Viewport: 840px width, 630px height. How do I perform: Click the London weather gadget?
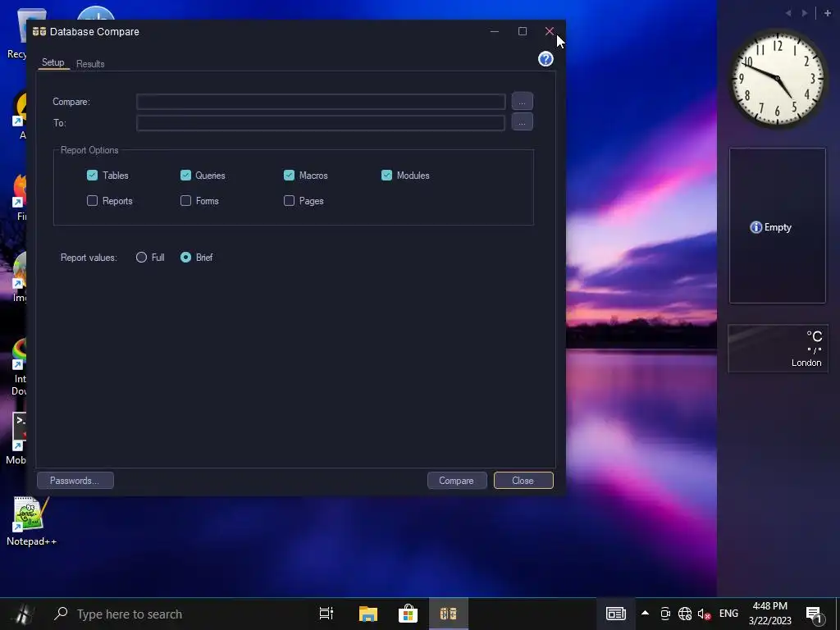tap(778, 348)
